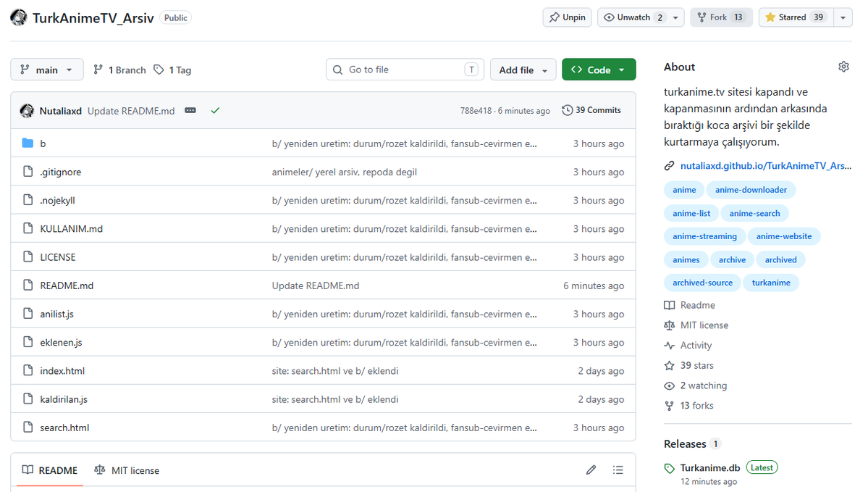Click file icon next to search.html

pyautogui.click(x=28, y=428)
